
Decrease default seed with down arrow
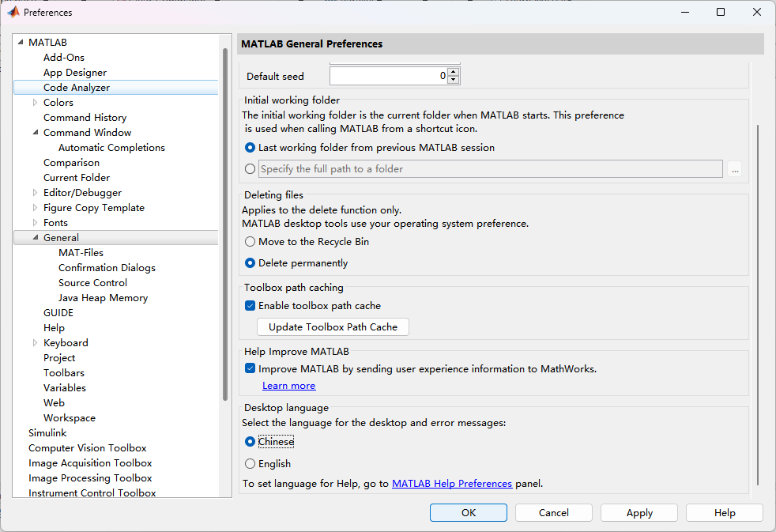(453, 81)
